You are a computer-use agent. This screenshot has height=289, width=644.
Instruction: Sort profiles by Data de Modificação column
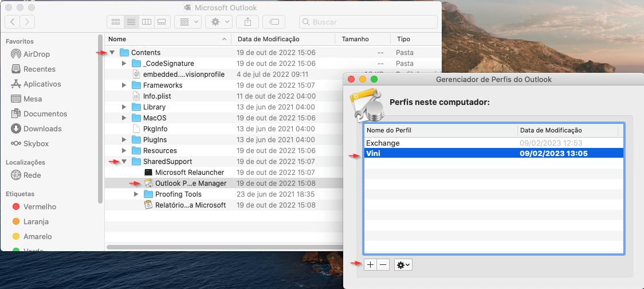[568, 130]
